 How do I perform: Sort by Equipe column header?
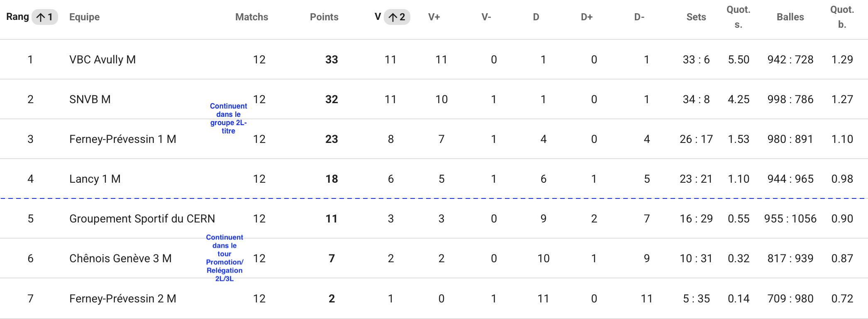[x=84, y=17]
